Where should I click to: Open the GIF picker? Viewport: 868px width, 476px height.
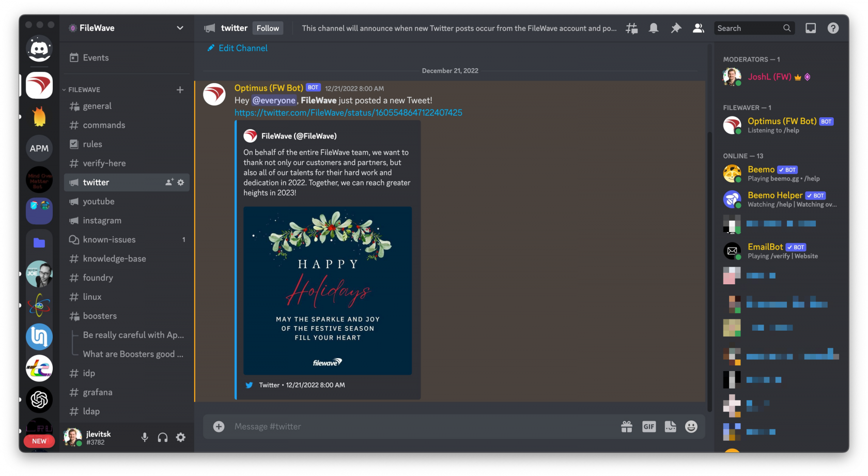tap(649, 426)
